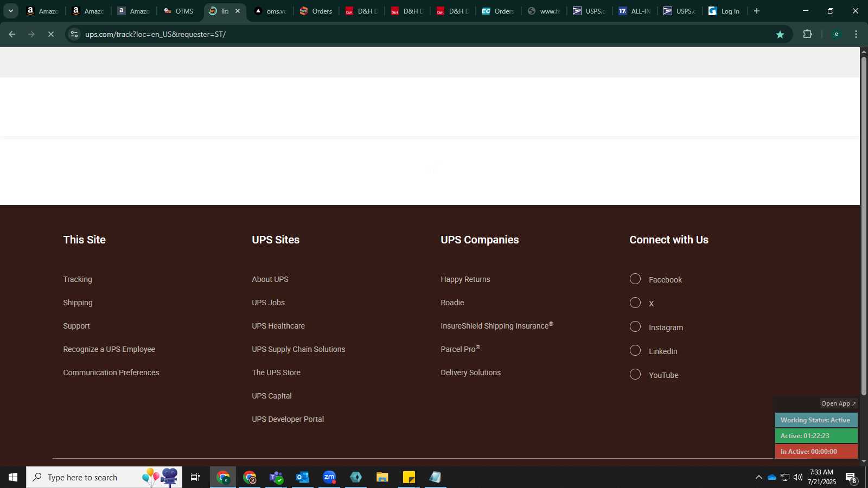868x488 pixels.
Task: Open the Tracking footer link
Action: [x=78, y=279]
